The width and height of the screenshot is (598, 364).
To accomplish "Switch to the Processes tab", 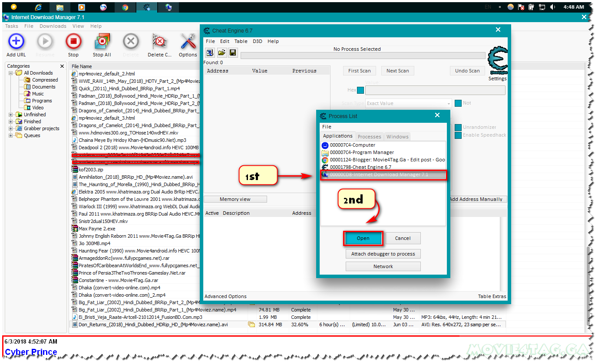I will click(x=370, y=137).
